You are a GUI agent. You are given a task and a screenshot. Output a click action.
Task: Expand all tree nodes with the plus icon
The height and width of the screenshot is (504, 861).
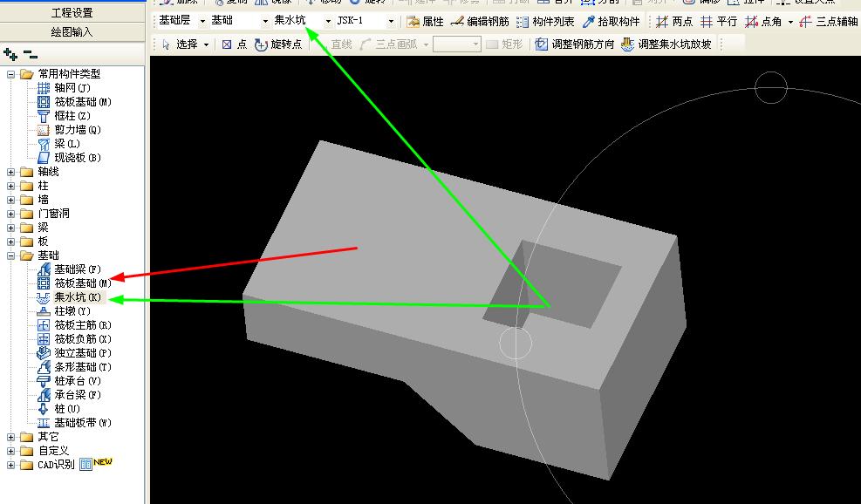coord(10,54)
